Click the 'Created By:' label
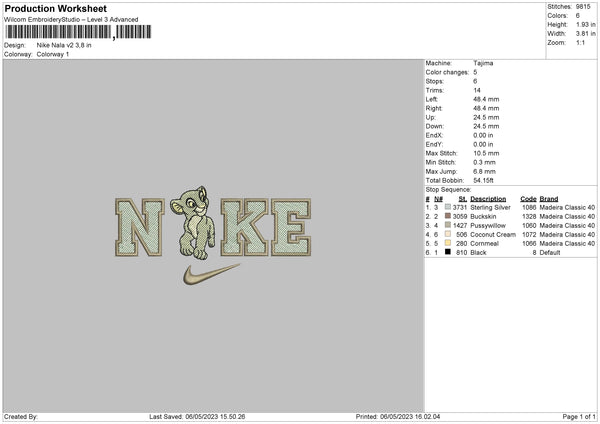The width and height of the screenshot is (600, 424). click(x=21, y=416)
